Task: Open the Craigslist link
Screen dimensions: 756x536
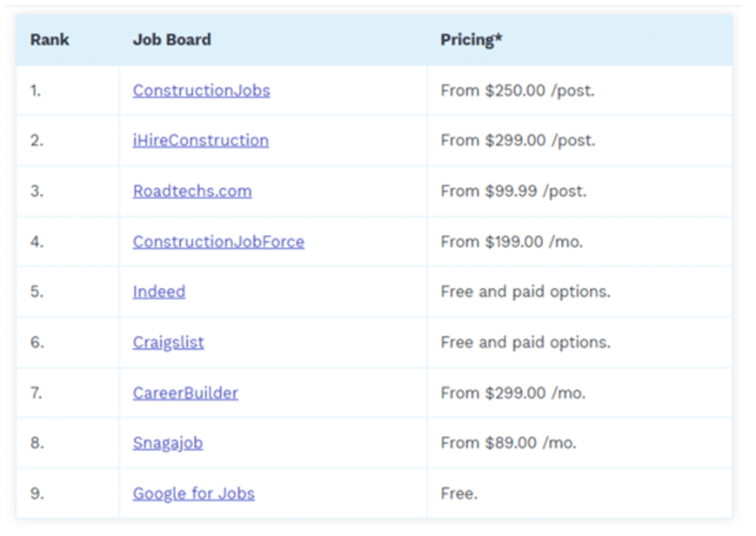Action: click(168, 343)
